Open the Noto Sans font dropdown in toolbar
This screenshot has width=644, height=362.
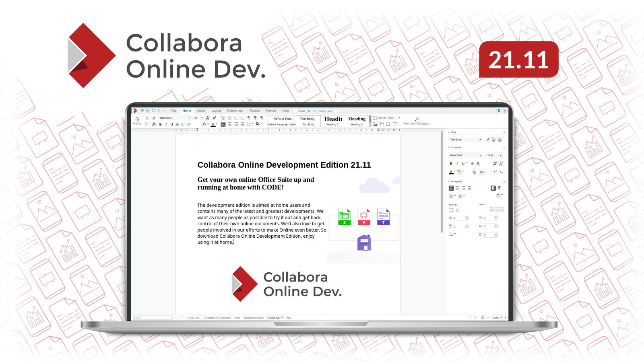(175, 118)
